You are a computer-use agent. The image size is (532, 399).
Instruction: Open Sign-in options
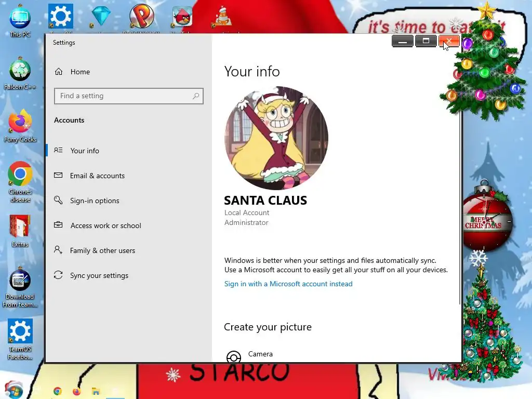click(95, 201)
